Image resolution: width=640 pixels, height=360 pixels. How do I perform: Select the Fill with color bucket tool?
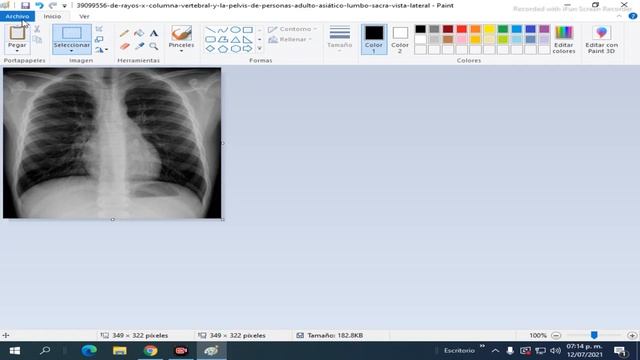[x=139, y=33]
